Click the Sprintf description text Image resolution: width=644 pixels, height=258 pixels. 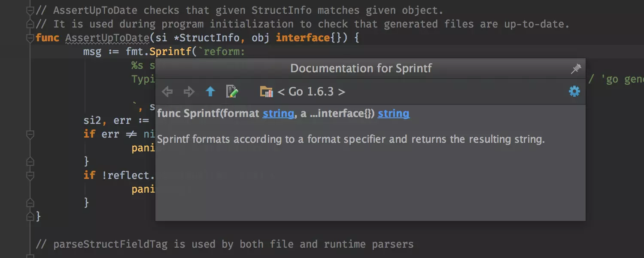350,139
